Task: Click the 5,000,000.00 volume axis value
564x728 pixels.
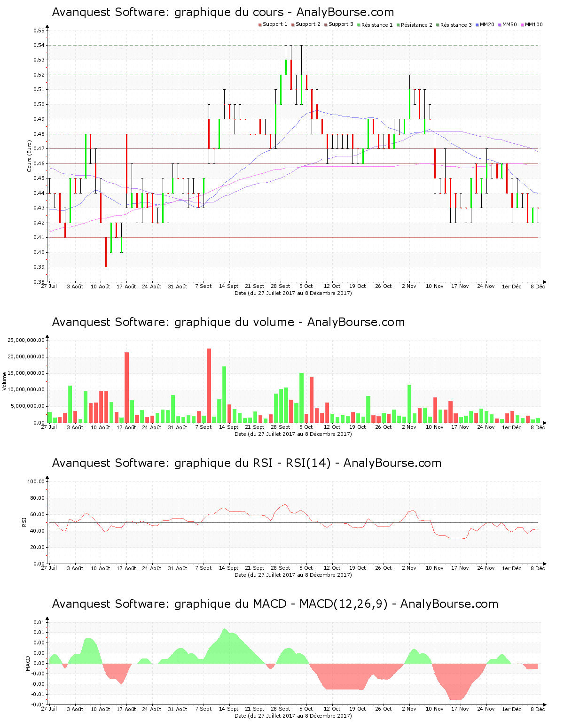Action: (28, 406)
